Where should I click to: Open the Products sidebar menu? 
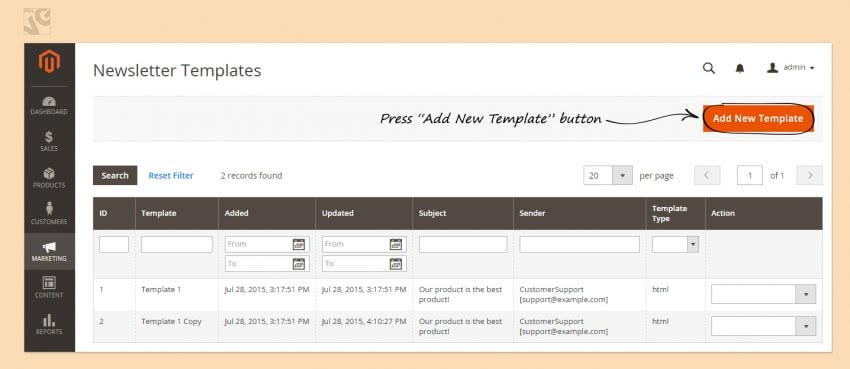[49, 178]
